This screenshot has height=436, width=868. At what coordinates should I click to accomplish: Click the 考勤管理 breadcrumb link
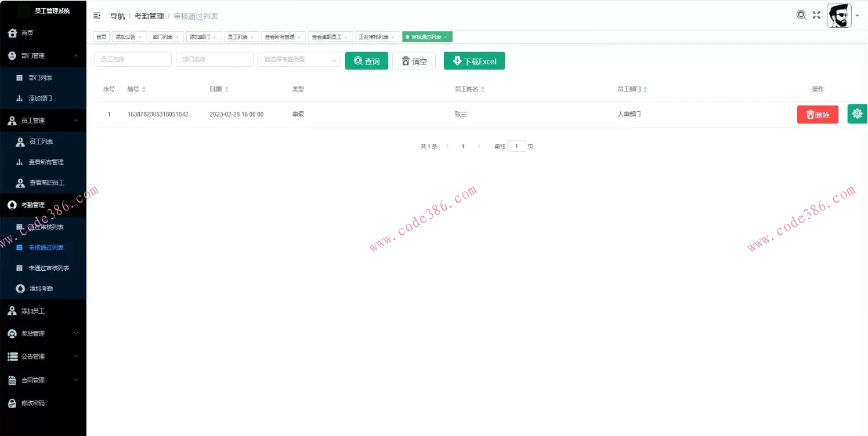[x=149, y=16]
